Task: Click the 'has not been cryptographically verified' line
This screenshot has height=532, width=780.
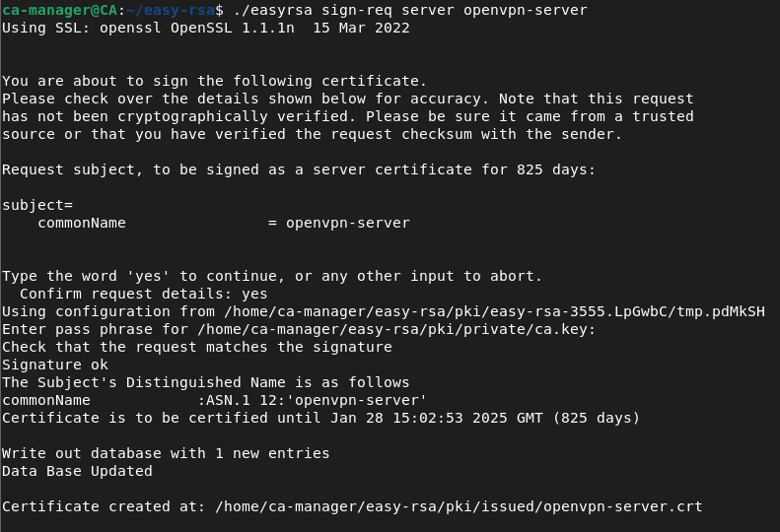Action: coord(347,116)
